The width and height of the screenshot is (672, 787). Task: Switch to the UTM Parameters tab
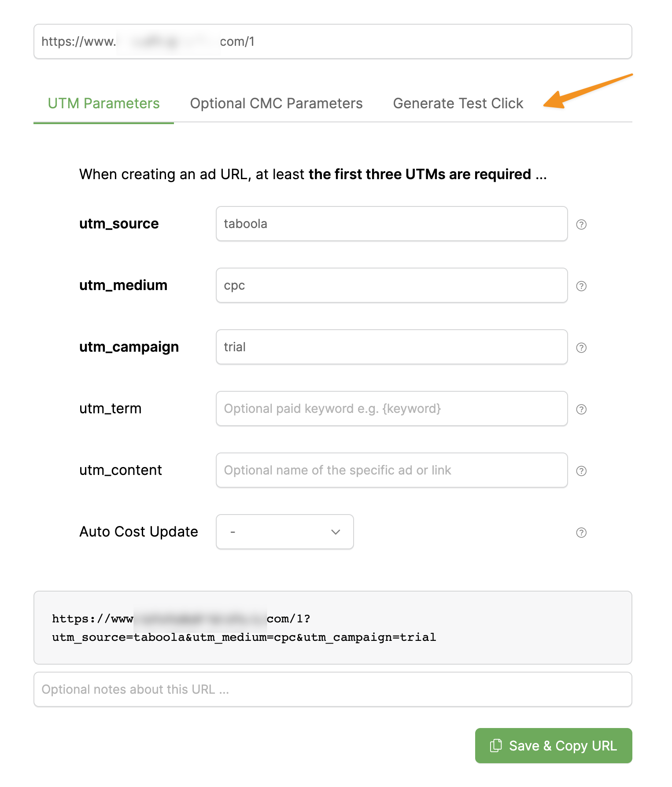(x=103, y=103)
